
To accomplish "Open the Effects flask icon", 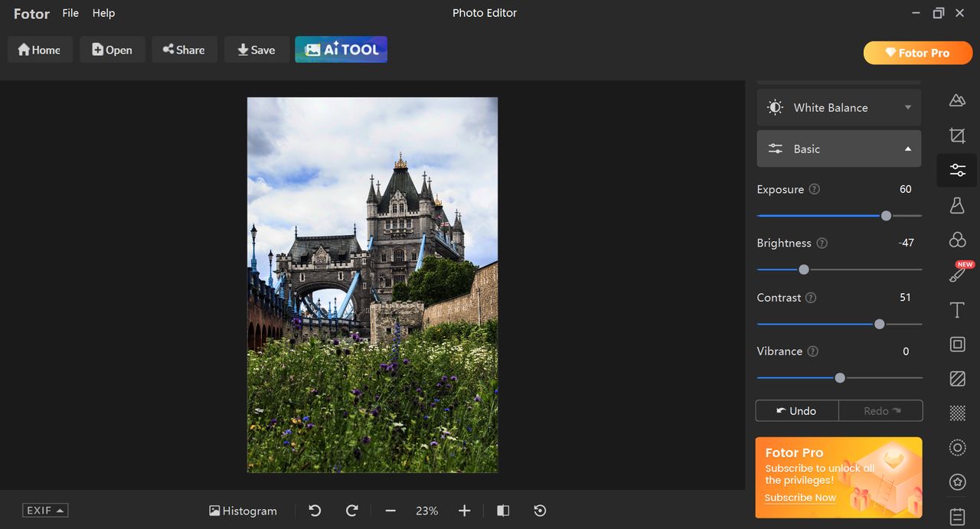I will pyautogui.click(x=957, y=205).
